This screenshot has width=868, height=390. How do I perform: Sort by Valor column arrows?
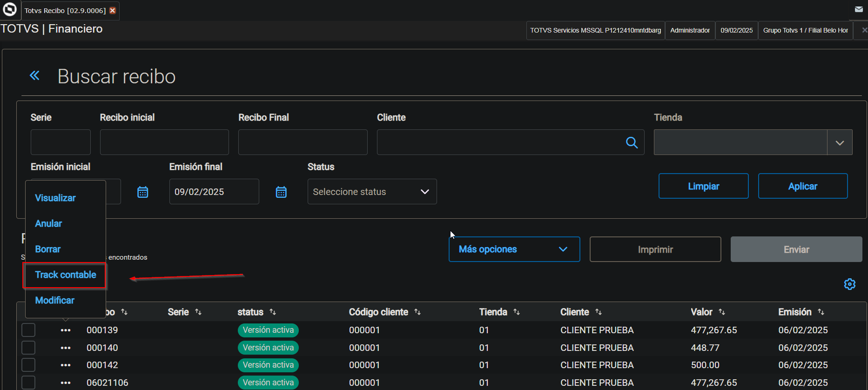722,312
